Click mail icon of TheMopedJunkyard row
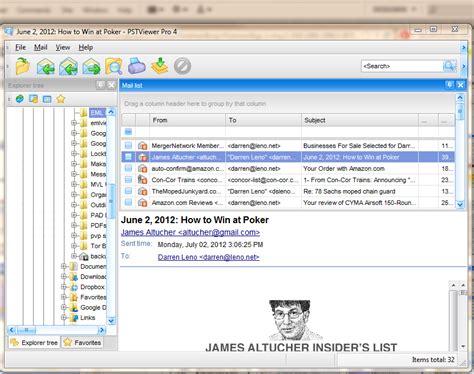 coord(142,191)
